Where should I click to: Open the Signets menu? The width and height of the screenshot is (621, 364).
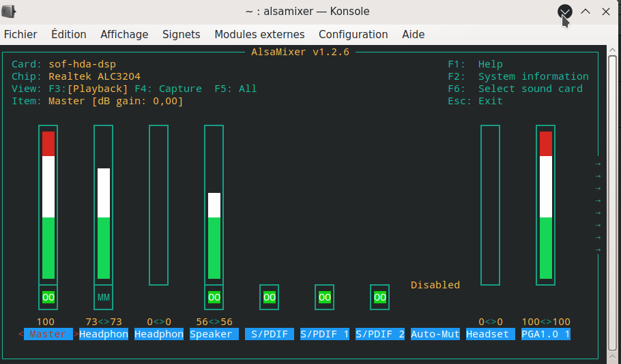coord(181,34)
